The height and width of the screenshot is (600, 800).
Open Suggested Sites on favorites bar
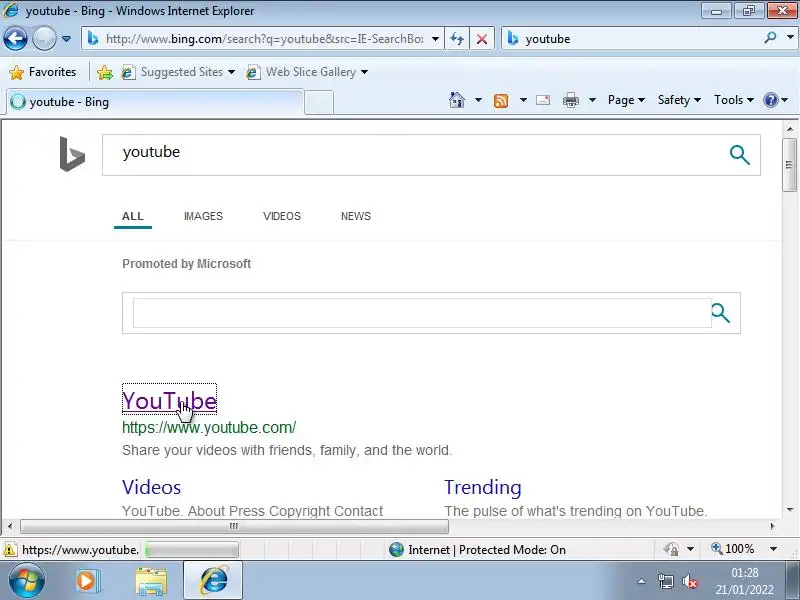tap(178, 72)
